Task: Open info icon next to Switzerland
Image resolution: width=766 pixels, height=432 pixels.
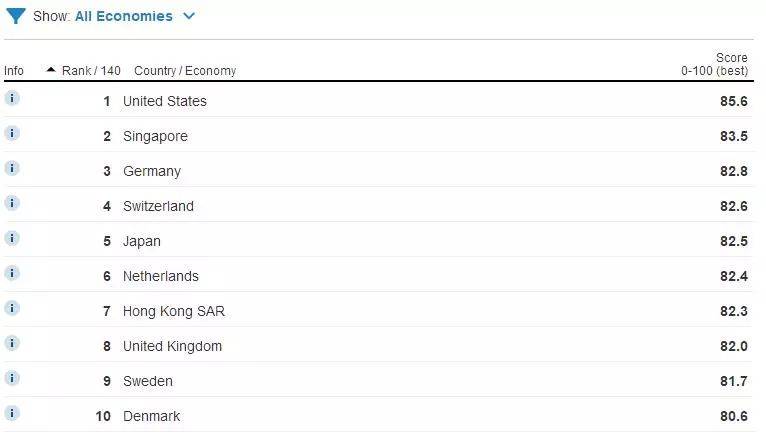Action: [12, 203]
